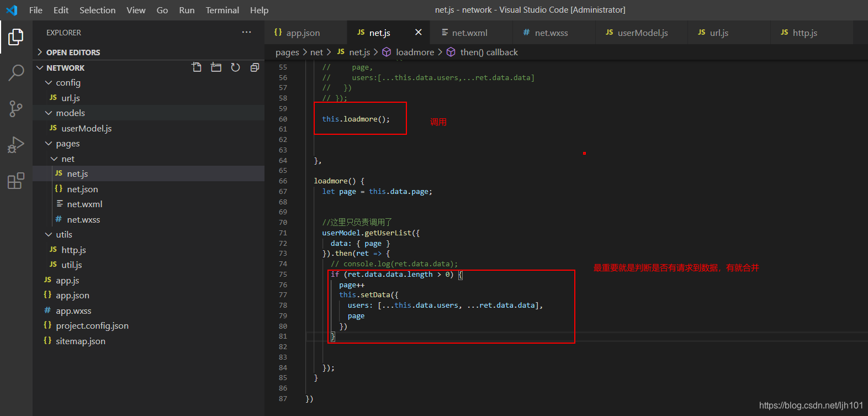Open userModel.js in the file tree

tap(149, 128)
